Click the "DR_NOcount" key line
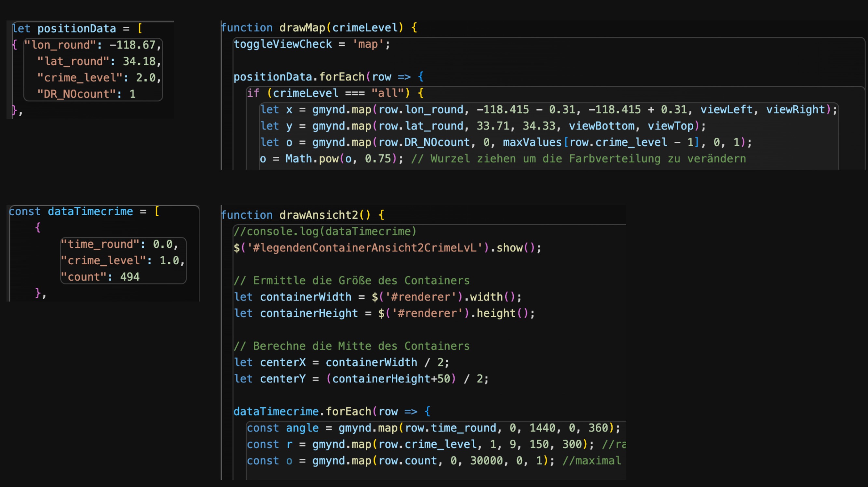The width and height of the screenshot is (868, 487). pos(86,94)
